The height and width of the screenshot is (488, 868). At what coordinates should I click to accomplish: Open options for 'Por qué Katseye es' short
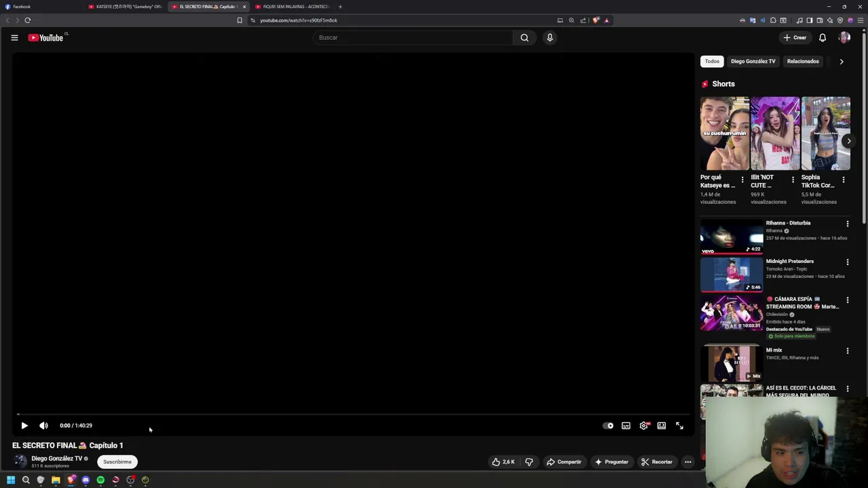pos(742,180)
